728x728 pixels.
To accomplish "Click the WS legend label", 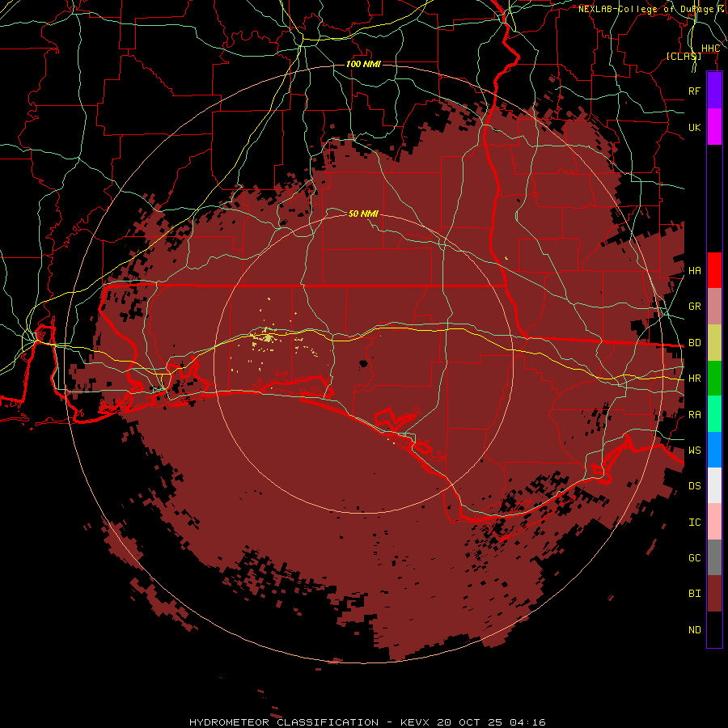I will (x=694, y=451).
